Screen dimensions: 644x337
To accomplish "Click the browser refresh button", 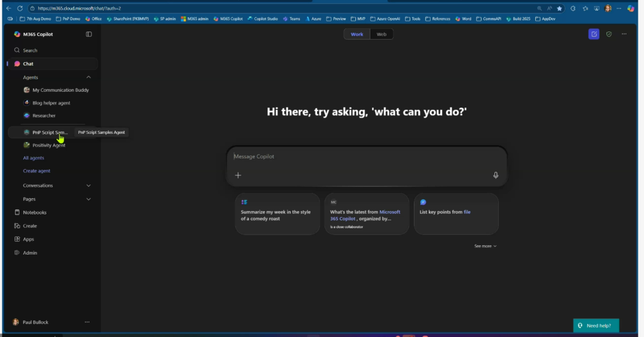I will point(19,8).
